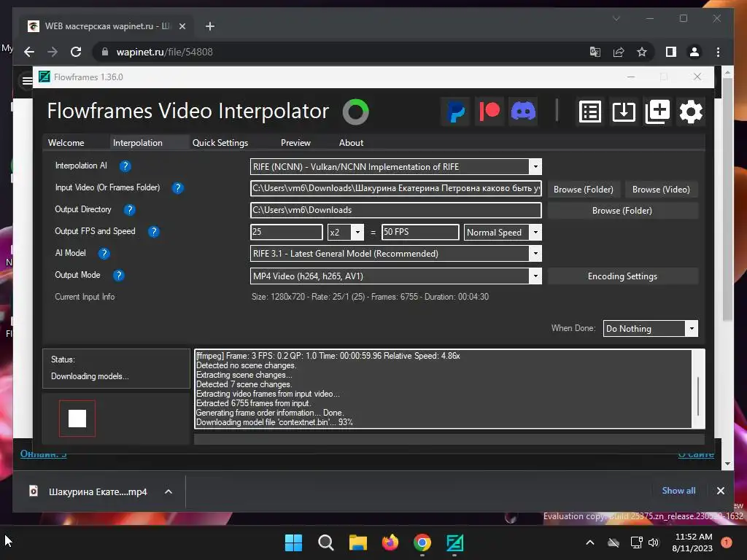
Task: Click Show all downloads link
Action: [678, 491]
